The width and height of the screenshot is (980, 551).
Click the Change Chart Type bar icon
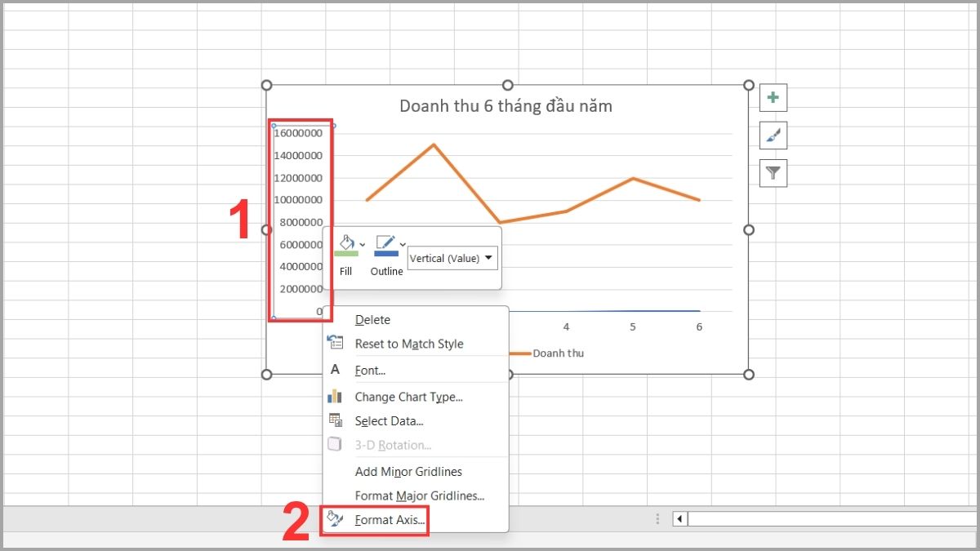[335, 396]
